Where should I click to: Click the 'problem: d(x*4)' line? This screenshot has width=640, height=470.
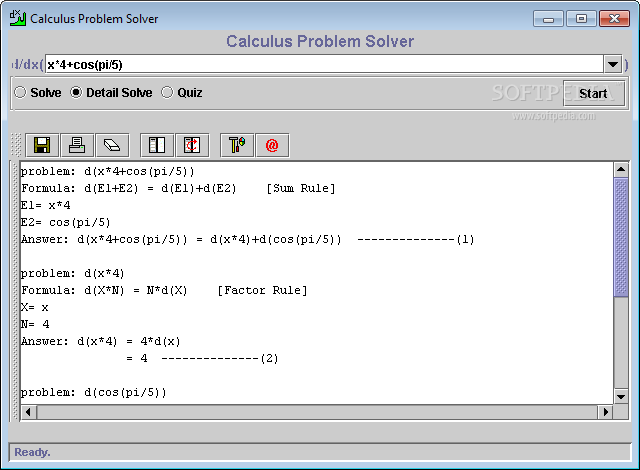(x=73, y=273)
